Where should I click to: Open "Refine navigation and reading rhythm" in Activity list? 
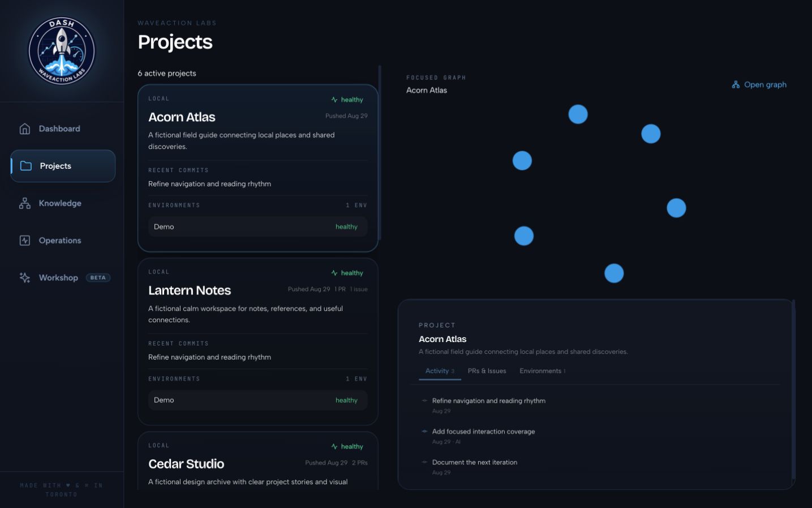tap(489, 401)
